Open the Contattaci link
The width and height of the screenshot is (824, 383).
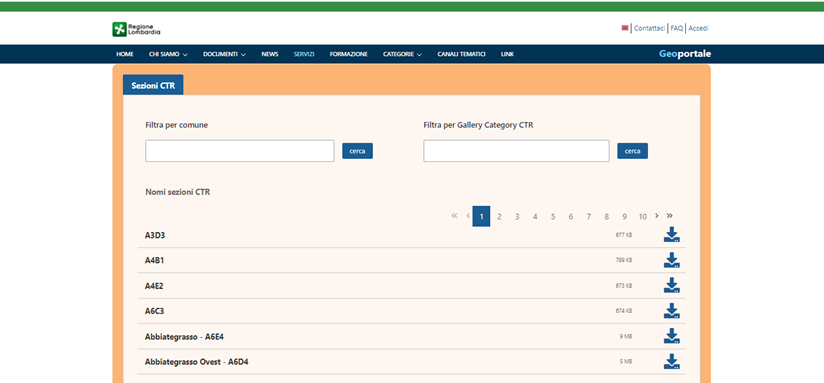650,28
